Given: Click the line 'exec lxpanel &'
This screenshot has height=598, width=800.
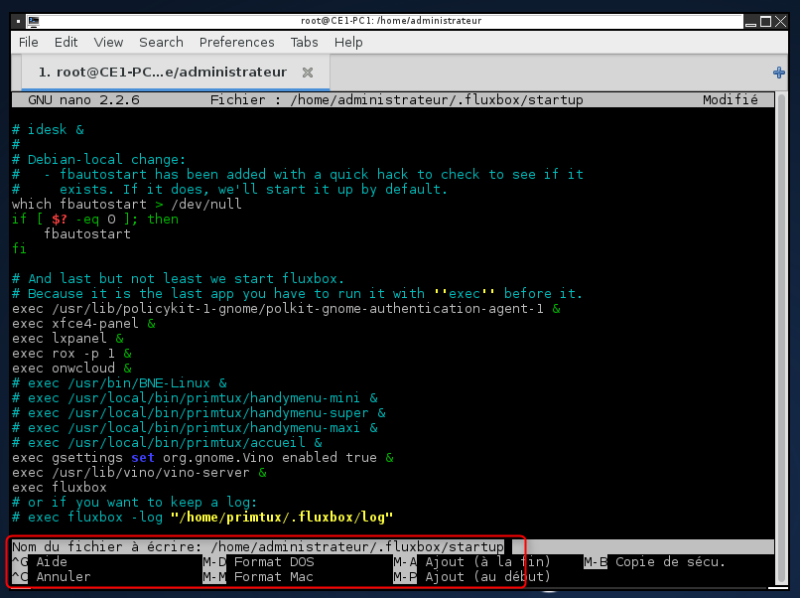Looking at the screenshot, I should point(68,338).
